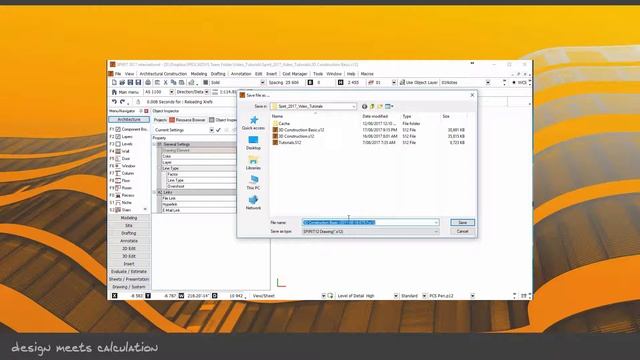Click the green checkmark apply icon
Screen dimensions: 640x360
point(218,130)
